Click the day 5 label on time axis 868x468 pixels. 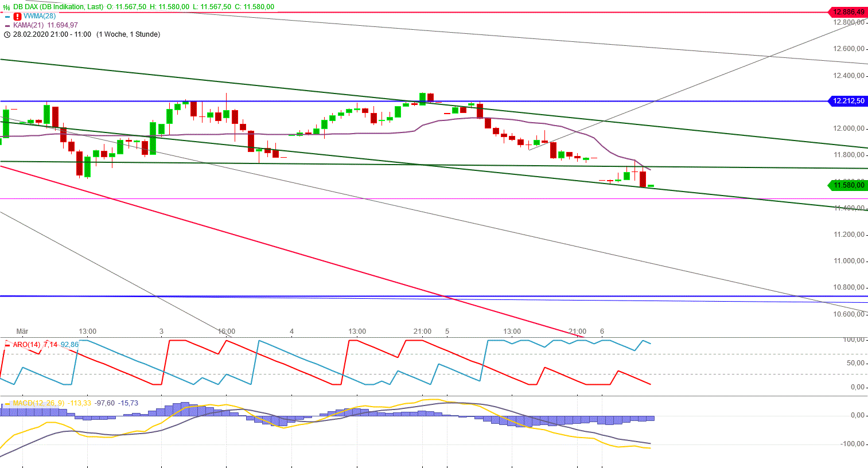pos(447,331)
